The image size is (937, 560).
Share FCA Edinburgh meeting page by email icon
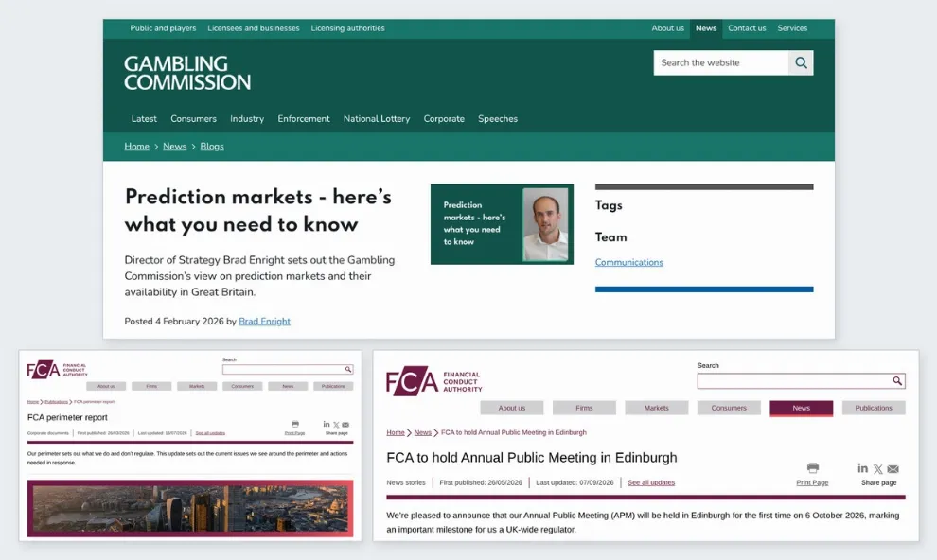coord(893,469)
